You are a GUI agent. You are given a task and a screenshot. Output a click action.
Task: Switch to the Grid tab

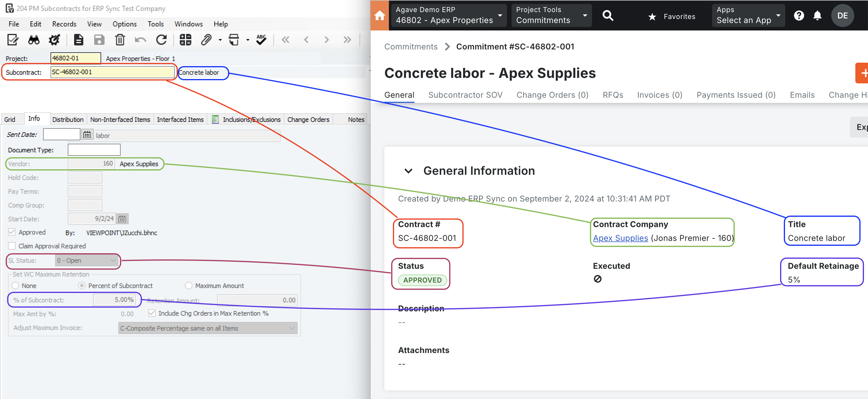tap(10, 119)
